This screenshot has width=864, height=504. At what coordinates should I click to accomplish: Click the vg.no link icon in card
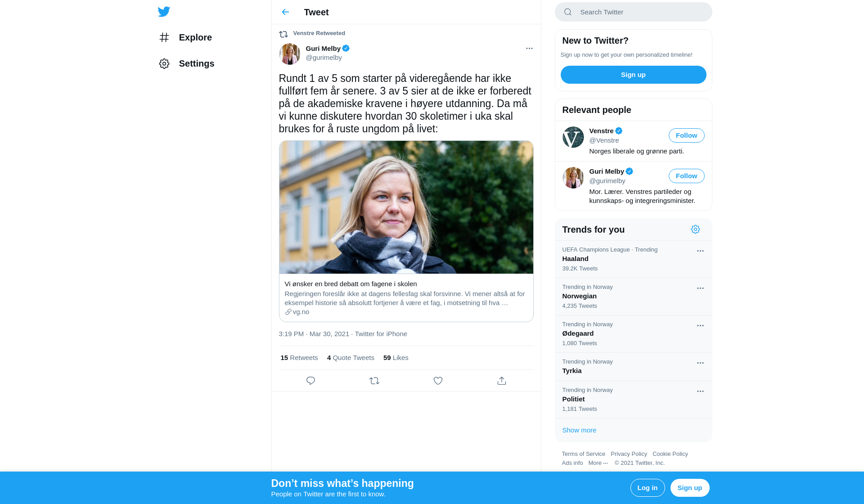288,312
